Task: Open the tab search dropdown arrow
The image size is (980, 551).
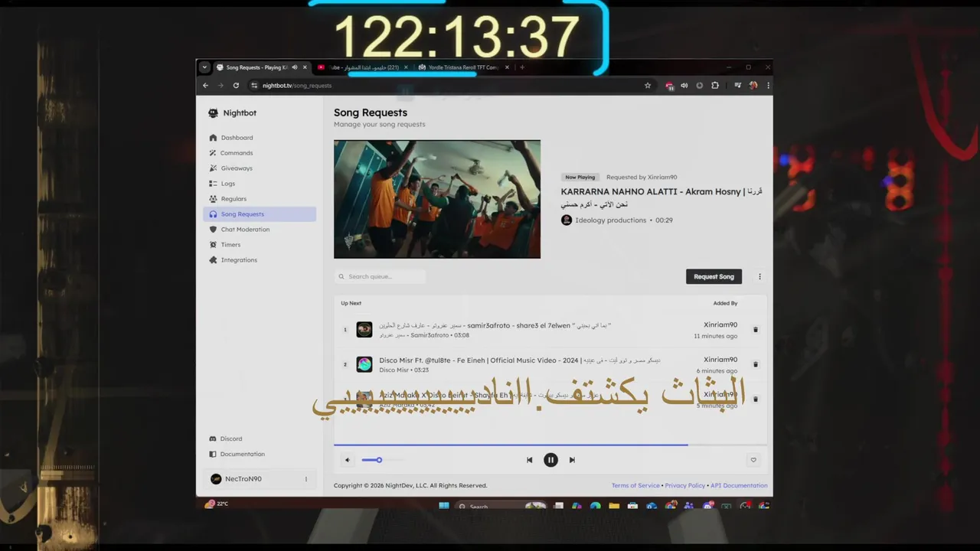Action: [204, 67]
